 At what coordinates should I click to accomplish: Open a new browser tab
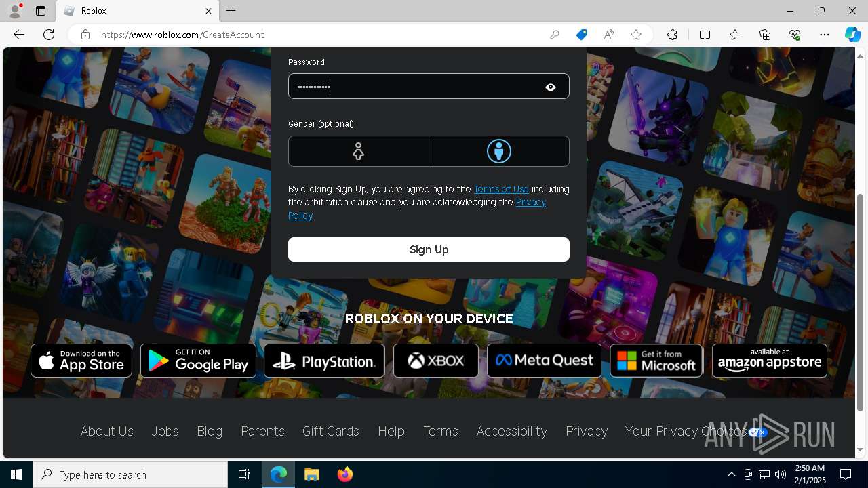pos(231,11)
